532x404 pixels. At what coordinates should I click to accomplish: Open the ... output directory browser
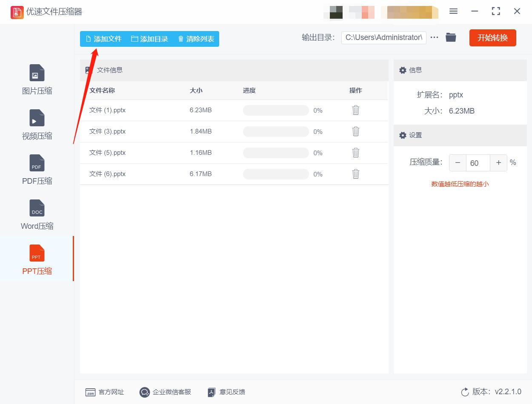tap(434, 37)
